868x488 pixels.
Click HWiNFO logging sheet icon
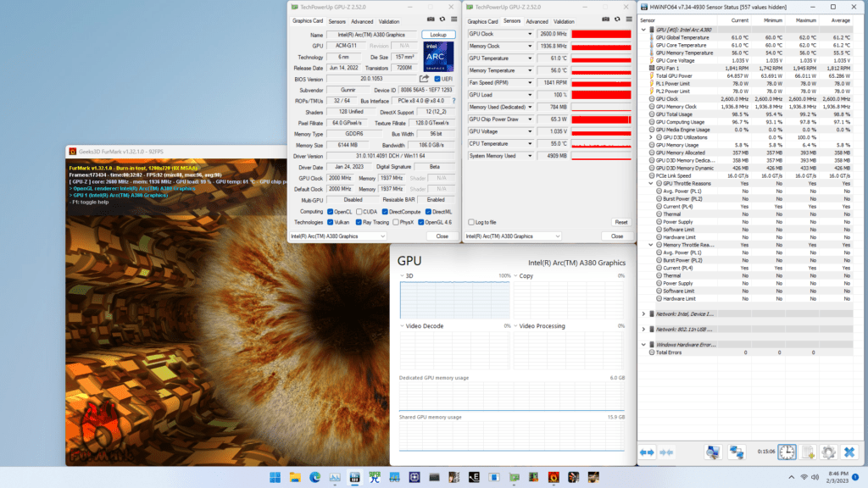pos(808,452)
